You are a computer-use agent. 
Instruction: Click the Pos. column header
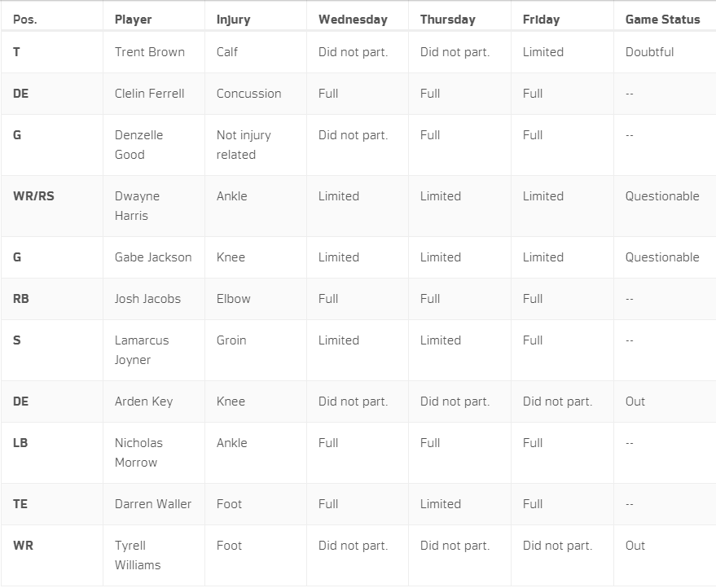pos(25,20)
